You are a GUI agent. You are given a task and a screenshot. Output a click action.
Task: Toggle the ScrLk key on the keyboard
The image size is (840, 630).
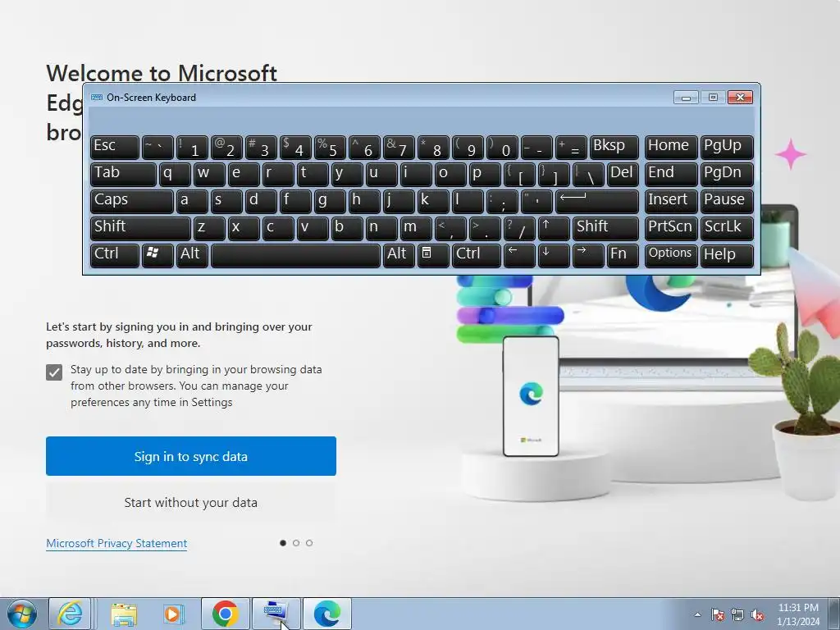727,228
